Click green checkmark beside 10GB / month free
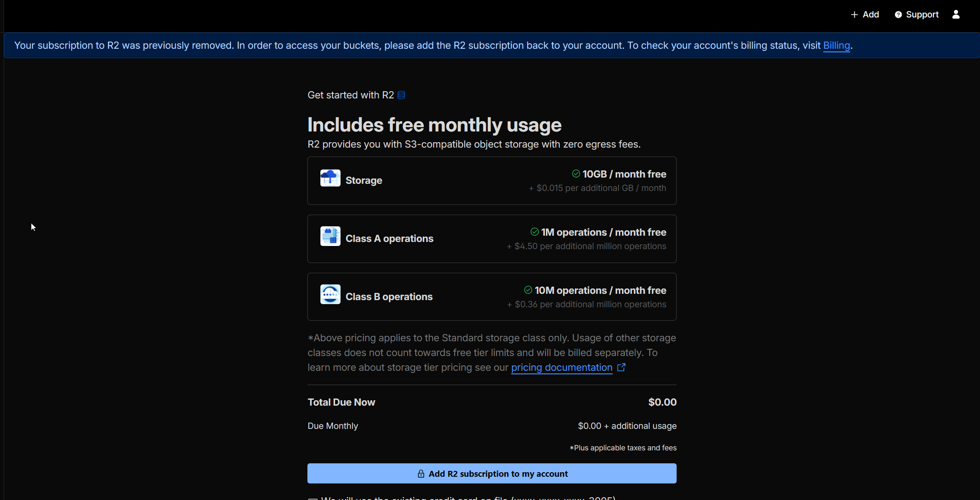This screenshot has height=500, width=980. [576, 174]
